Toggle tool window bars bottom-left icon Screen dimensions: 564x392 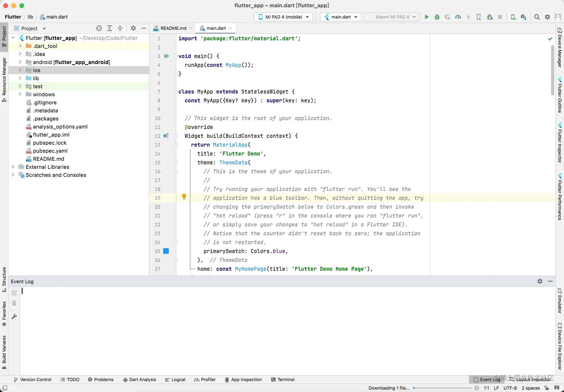click(x=4, y=388)
